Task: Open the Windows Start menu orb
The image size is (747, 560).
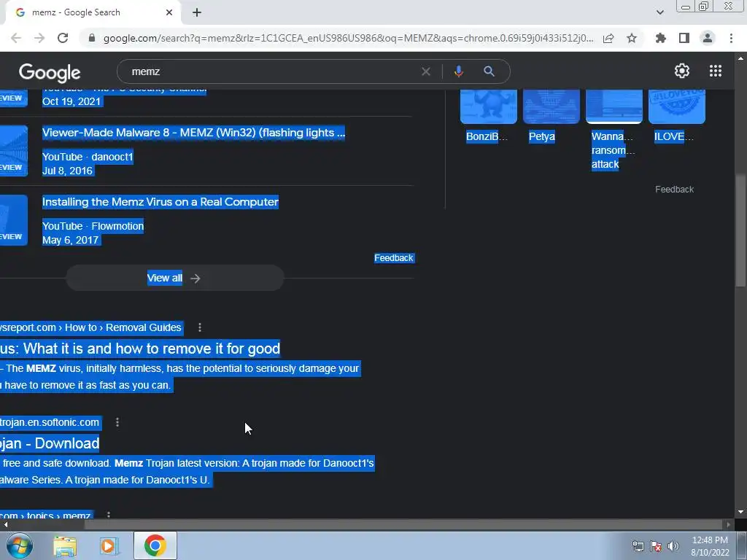Action: coord(20,545)
